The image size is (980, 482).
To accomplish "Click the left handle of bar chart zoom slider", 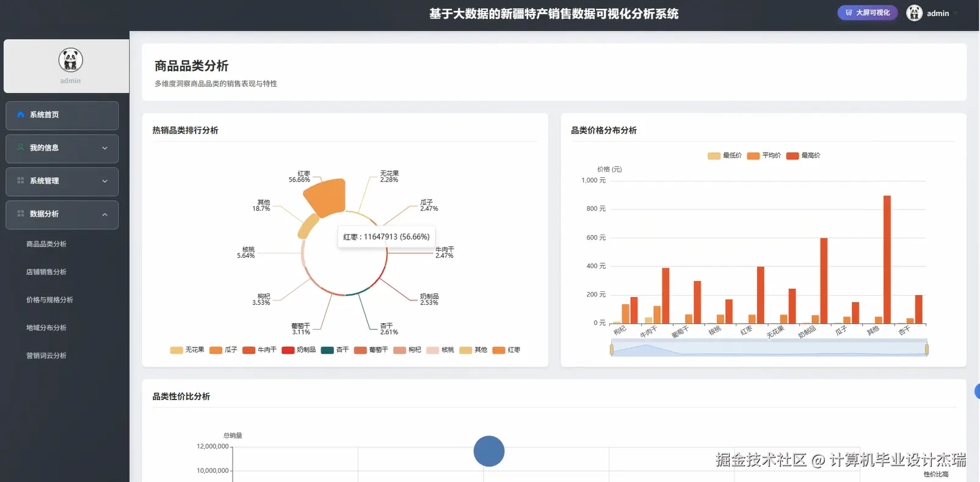I will pyautogui.click(x=611, y=349).
